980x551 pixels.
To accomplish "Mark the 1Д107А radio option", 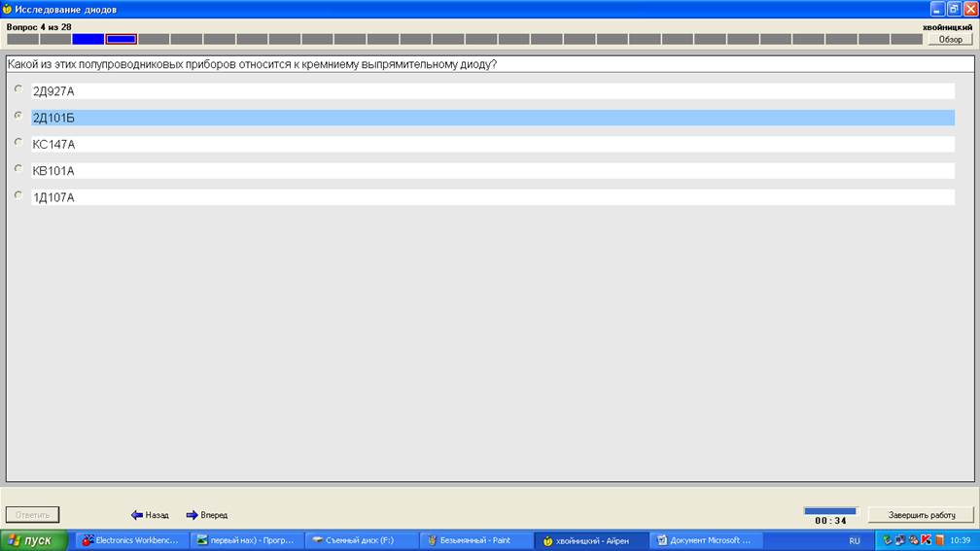I will coord(18,195).
